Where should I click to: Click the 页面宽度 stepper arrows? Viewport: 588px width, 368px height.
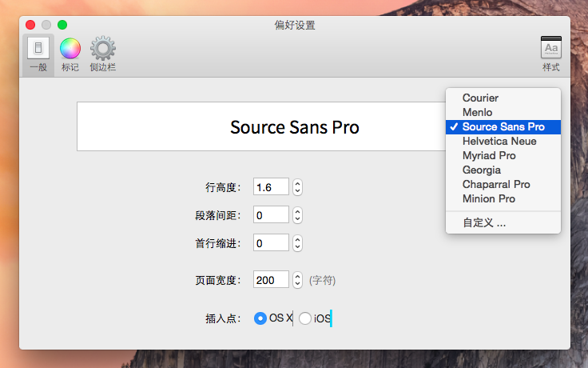pyautogui.click(x=297, y=280)
